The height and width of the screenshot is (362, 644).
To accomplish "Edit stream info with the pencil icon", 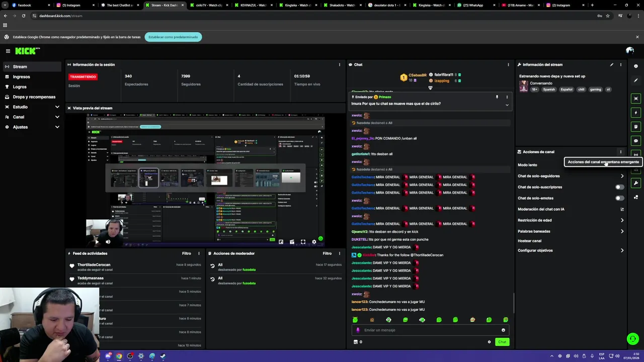I will pos(612,65).
